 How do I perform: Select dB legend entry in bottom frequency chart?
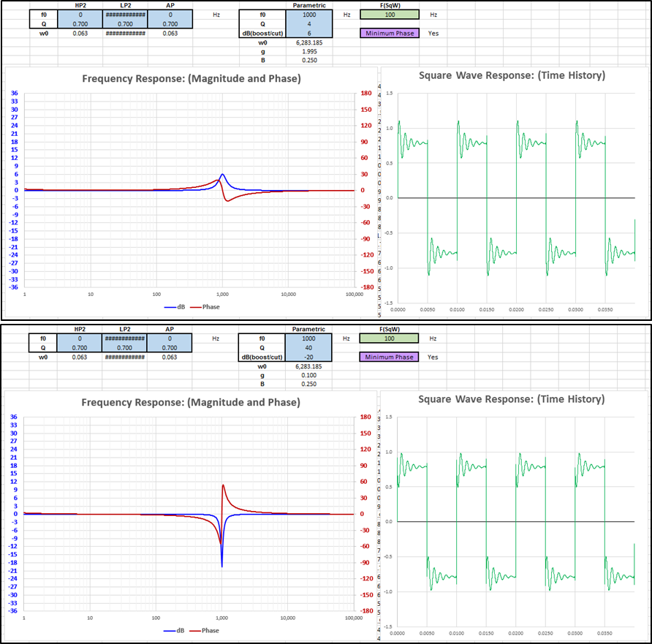click(174, 630)
